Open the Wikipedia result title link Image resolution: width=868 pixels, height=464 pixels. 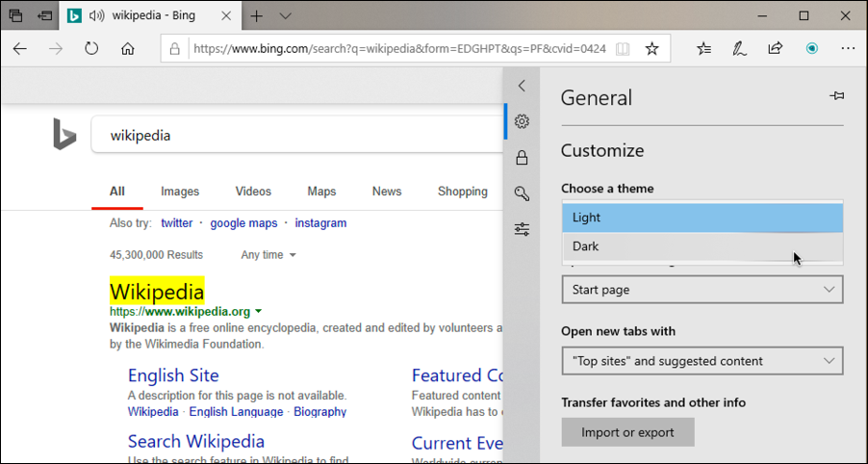pyautogui.click(x=157, y=291)
